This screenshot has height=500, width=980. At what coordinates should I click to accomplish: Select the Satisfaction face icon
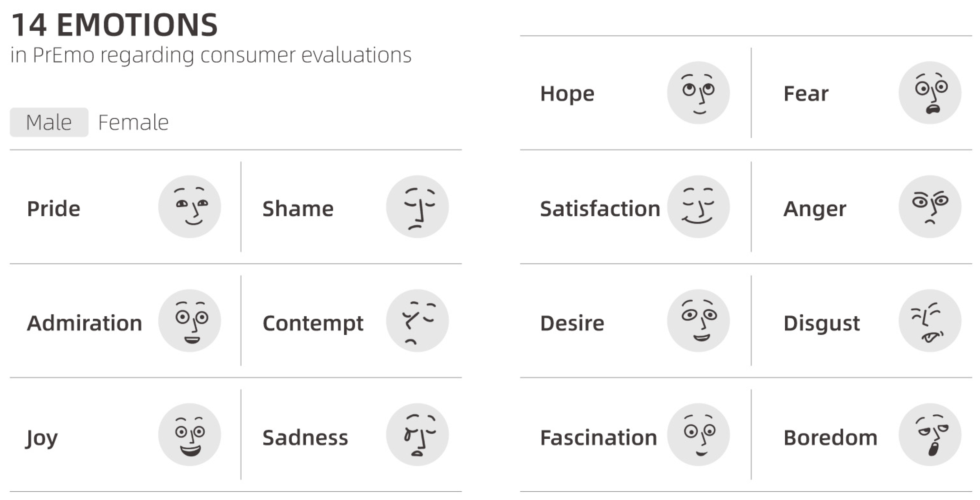point(699,207)
